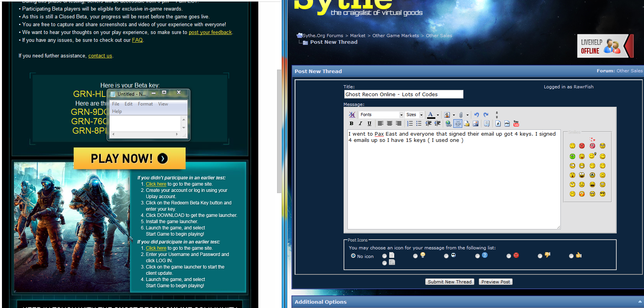Apply the current black text color
Image resolution: width=644 pixels, height=308 pixels.
tap(431, 115)
